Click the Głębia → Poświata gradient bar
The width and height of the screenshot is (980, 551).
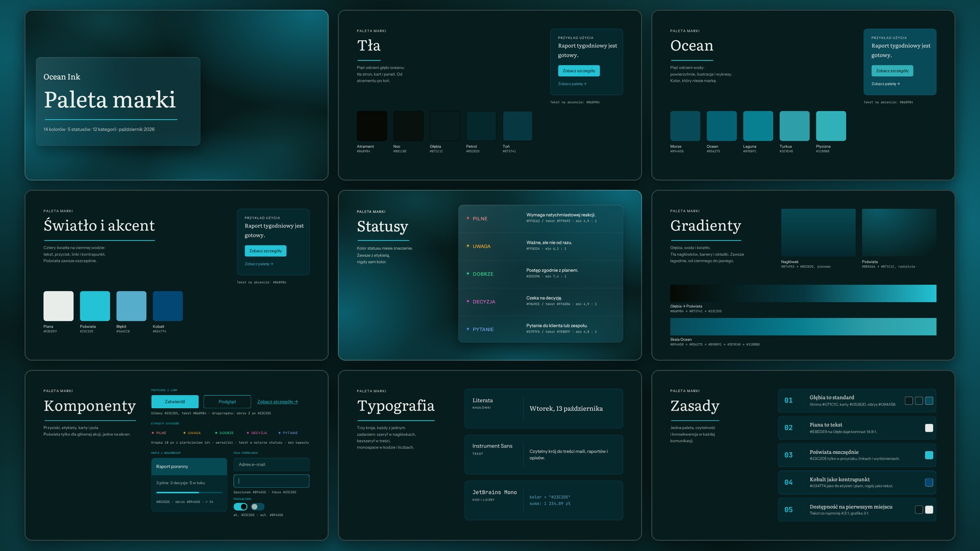803,293
